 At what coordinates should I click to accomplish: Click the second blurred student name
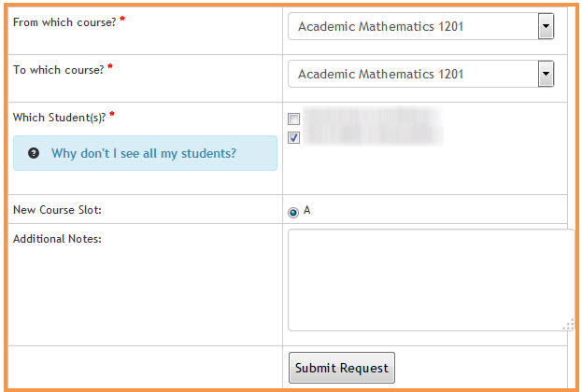click(373, 135)
